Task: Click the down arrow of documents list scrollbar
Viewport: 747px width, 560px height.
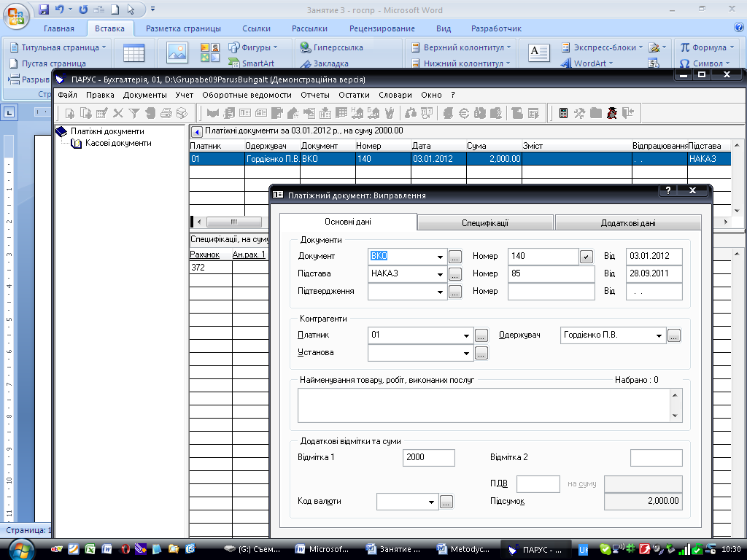Action: (737, 211)
